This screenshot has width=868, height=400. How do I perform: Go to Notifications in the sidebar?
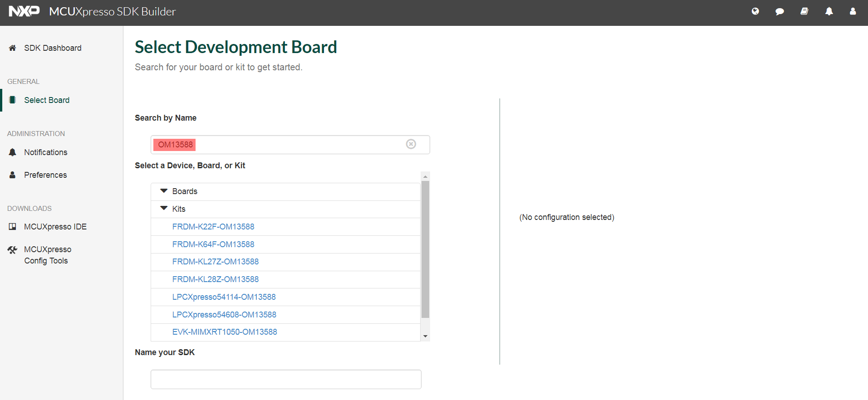(45, 152)
